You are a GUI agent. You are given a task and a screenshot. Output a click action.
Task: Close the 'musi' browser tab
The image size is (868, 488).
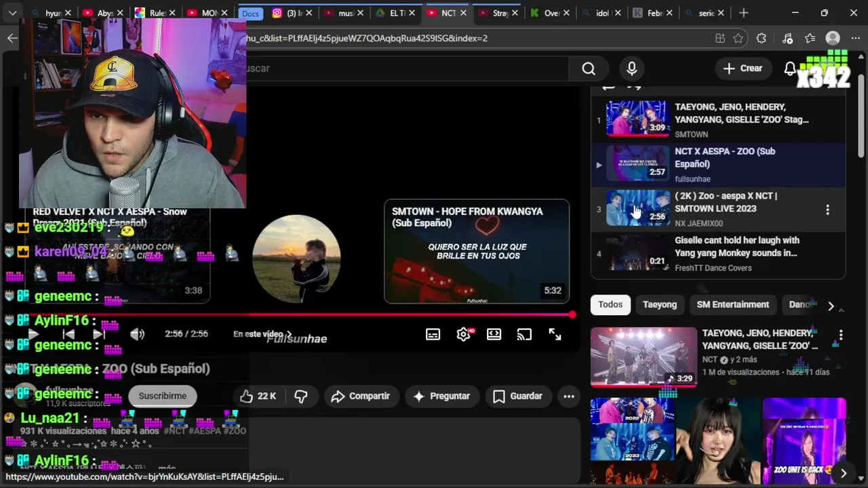[x=360, y=13]
